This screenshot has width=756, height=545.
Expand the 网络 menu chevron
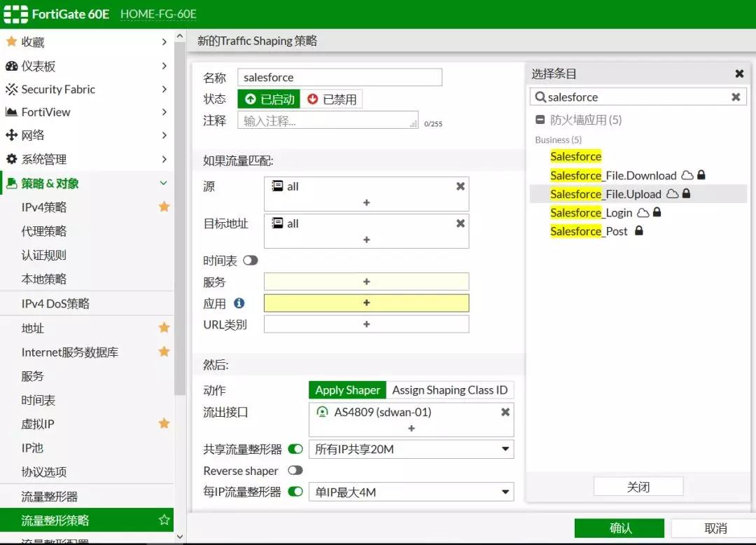pyautogui.click(x=164, y=135)
